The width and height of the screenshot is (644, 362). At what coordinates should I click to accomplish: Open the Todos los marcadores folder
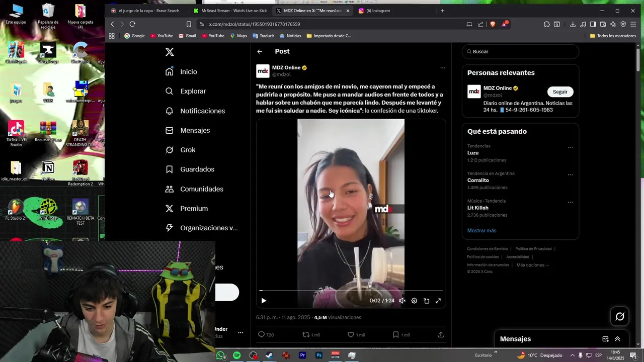coord(613,36)
